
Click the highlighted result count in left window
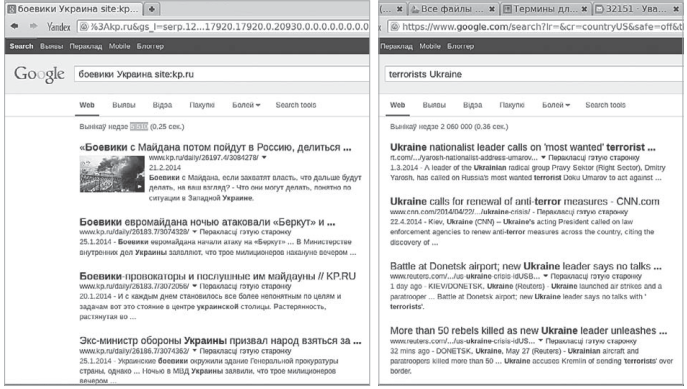[x=139, y=127]
